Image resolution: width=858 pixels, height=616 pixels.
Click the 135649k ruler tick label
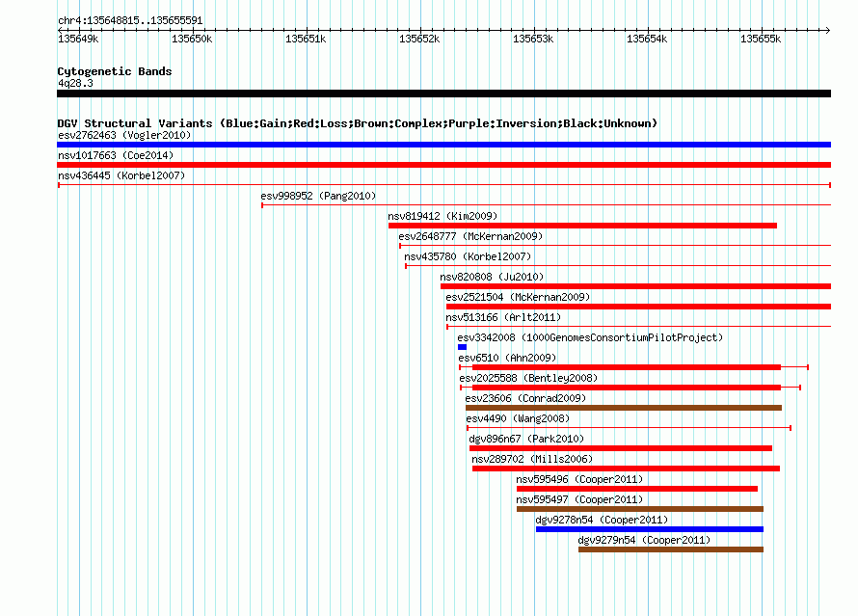(x=78, y=39)
